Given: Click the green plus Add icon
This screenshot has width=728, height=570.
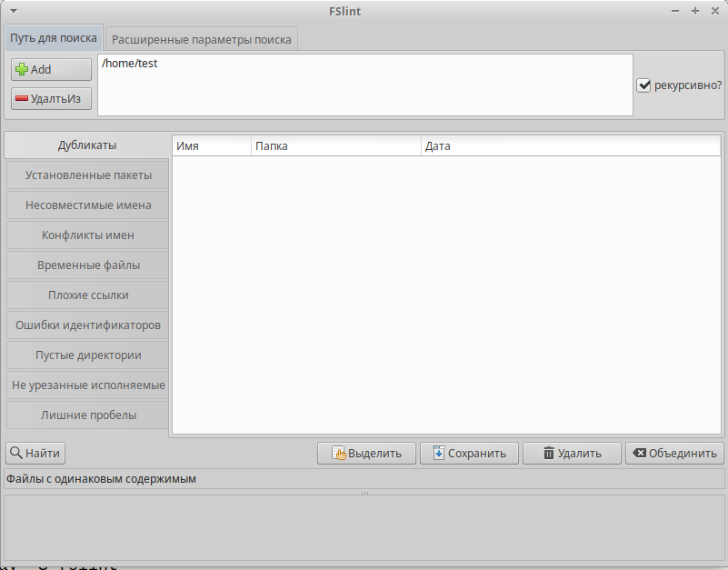Looking at the screenshot, I should click(x=21, y=70).
